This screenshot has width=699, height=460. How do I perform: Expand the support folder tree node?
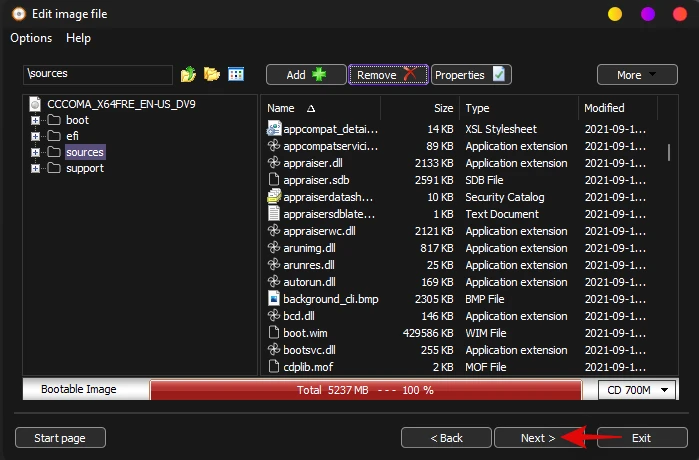(36, 168)
